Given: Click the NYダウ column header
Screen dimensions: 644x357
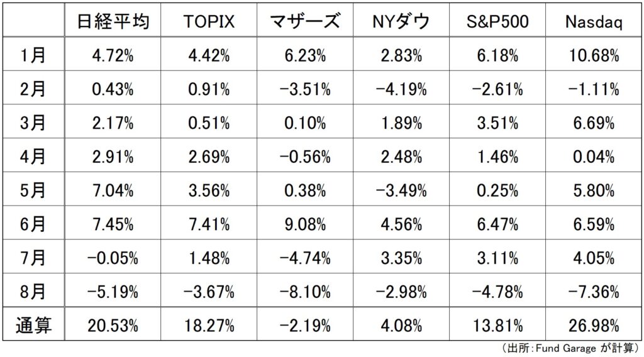Looking at the screenshot, I should click(401, 22).
